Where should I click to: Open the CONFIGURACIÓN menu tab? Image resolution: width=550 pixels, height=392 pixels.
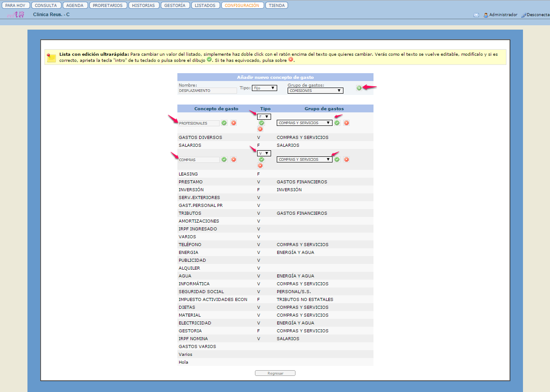[x=242, y=6]
